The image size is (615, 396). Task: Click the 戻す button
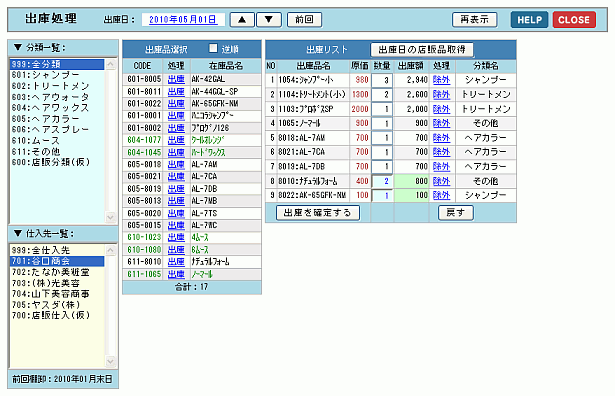[x=455, y=213]
